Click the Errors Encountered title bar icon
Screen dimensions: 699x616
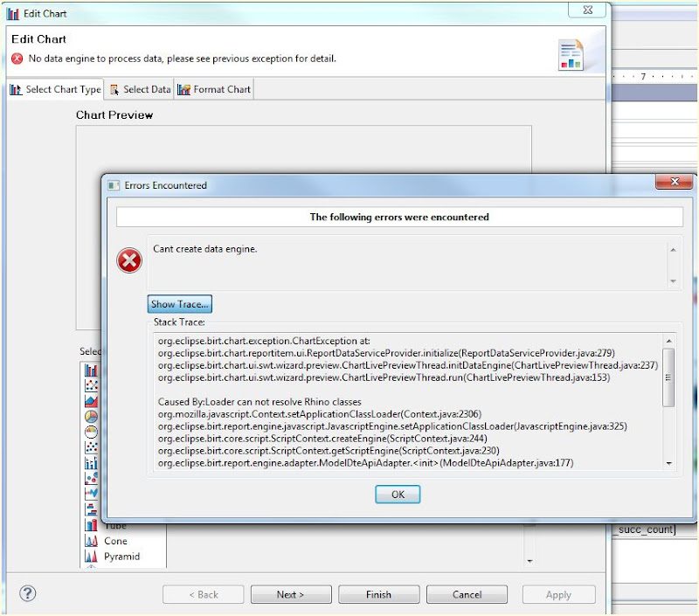(114, 185)
